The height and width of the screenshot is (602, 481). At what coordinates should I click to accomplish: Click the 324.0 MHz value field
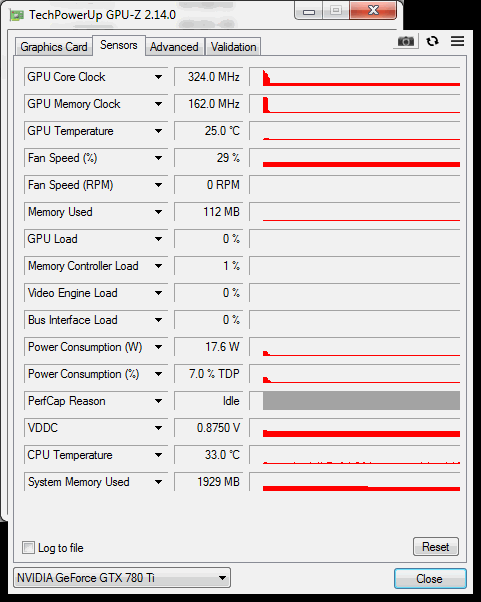[208, 77]
